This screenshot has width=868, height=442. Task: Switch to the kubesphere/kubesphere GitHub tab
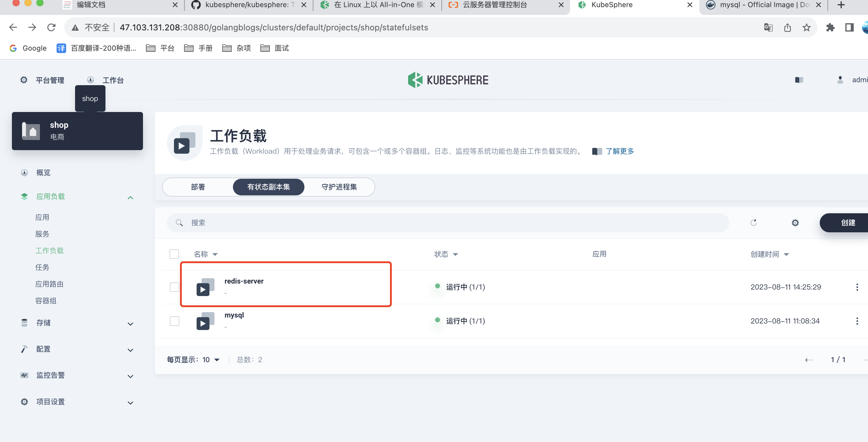pos(249,5)
